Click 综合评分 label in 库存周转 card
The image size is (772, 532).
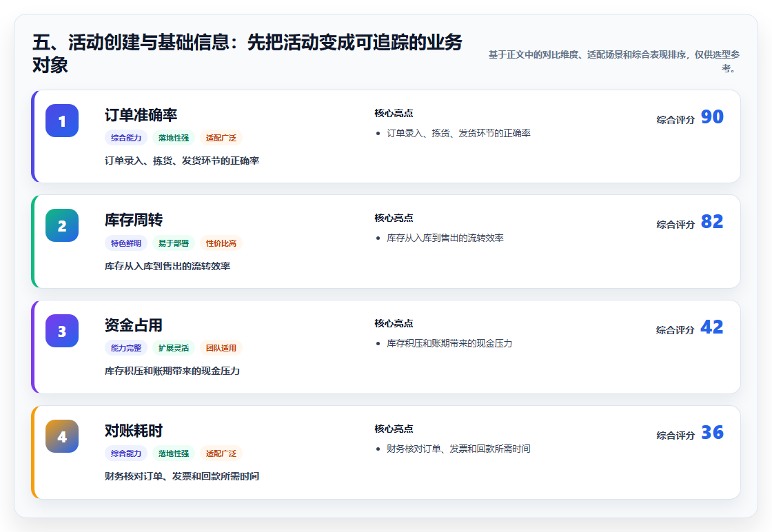point(675,225)
